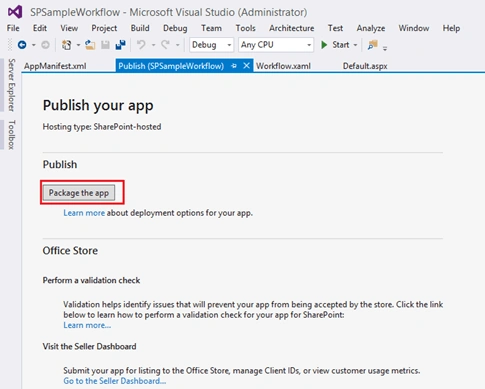Open the toolbar overflow options arrow

385,48
